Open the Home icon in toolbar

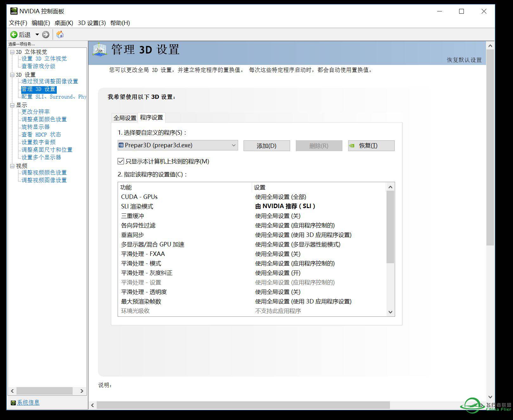click(60, 35)
